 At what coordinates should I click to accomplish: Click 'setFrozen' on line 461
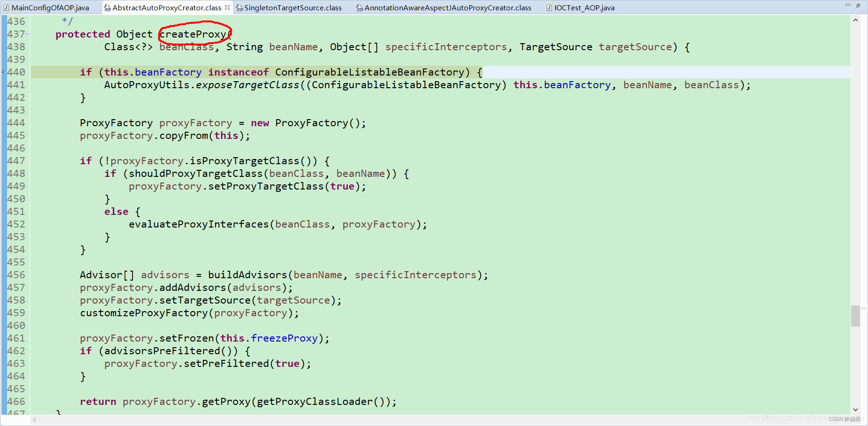(x=186, y=338)
